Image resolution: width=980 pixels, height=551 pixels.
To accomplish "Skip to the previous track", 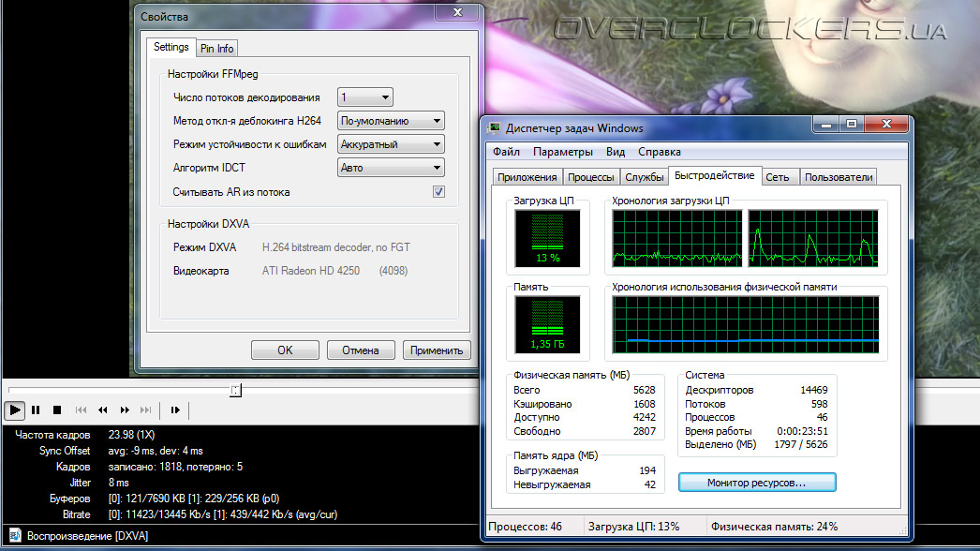I will point(81,410).
